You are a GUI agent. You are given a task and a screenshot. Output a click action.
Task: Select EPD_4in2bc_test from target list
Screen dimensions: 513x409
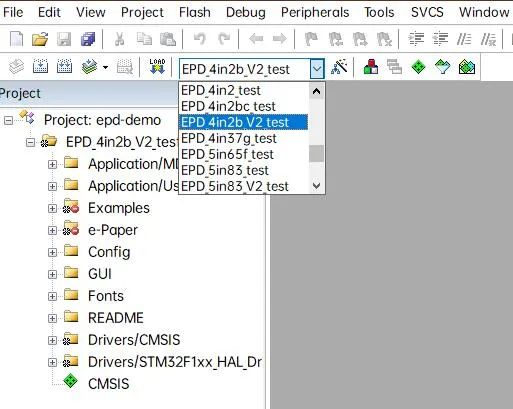coord(243,106)
